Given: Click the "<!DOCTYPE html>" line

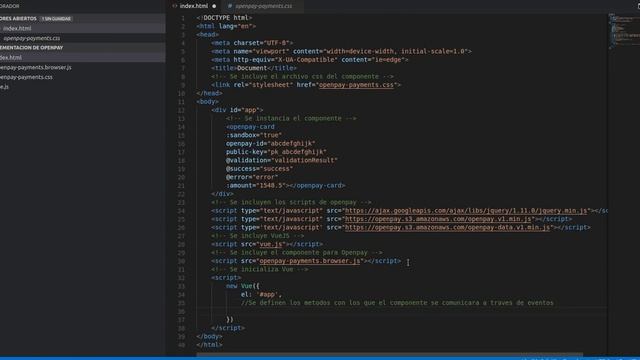Looking at the screenshot, I should point(224,18).
